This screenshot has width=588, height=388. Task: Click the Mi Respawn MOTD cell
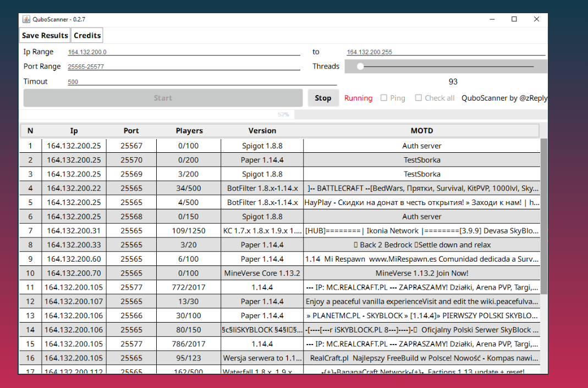pos(422,259)
